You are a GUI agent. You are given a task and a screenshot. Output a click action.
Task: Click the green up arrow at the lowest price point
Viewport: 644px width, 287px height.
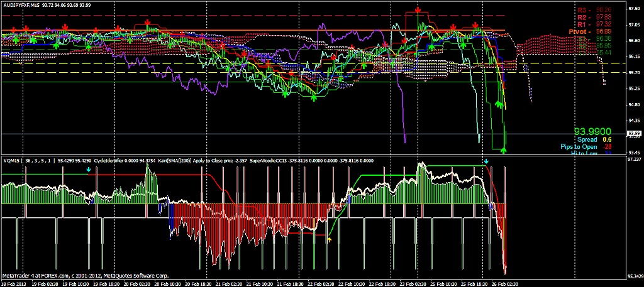coord(503,149)
